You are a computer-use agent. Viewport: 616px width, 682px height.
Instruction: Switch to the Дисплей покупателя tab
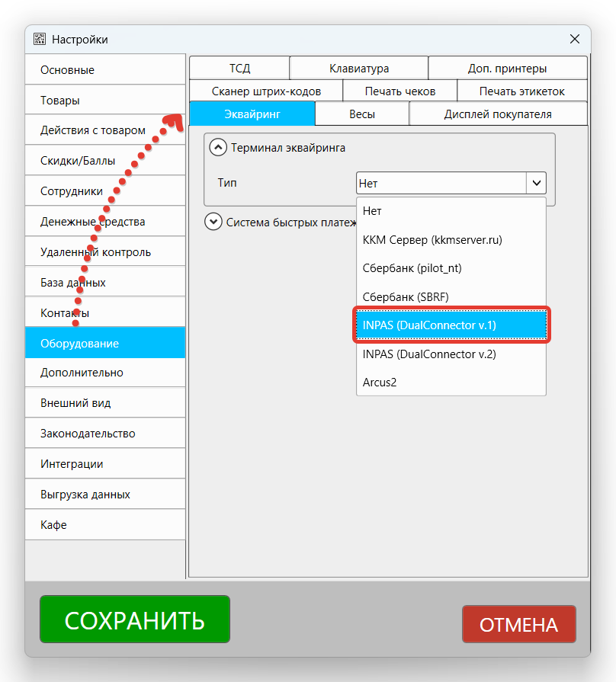tap(498, 113)
